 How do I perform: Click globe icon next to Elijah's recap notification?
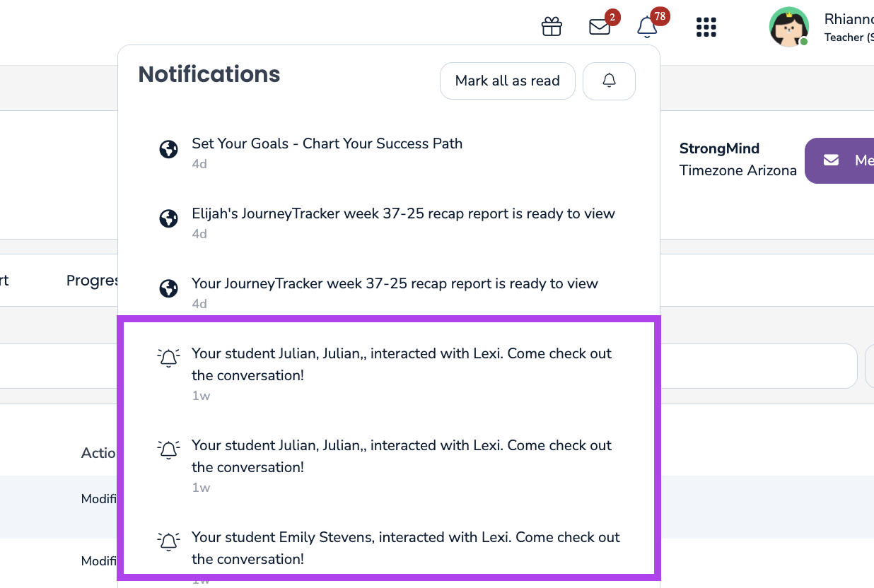168,220
